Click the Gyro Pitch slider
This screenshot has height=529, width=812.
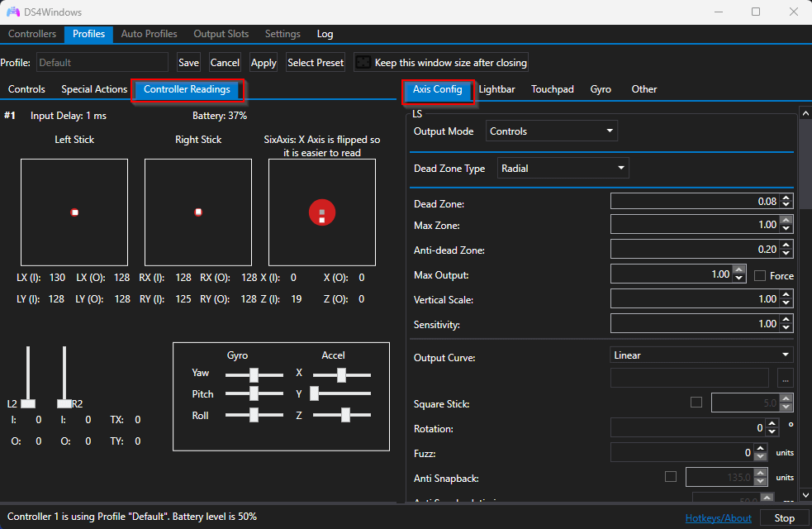click(x=254, y=393)
